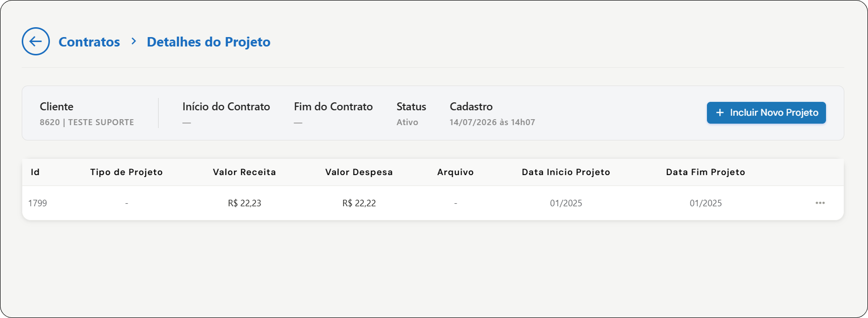Click the Valor Despesa column header
868x318 pixels.
[359, 172]
